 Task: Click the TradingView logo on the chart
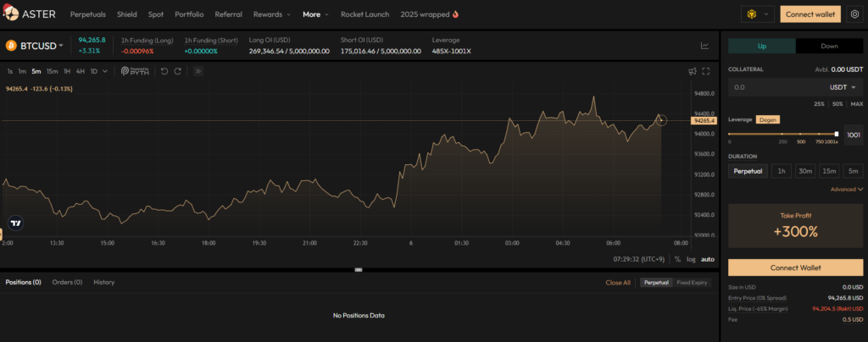pos(15,223)
